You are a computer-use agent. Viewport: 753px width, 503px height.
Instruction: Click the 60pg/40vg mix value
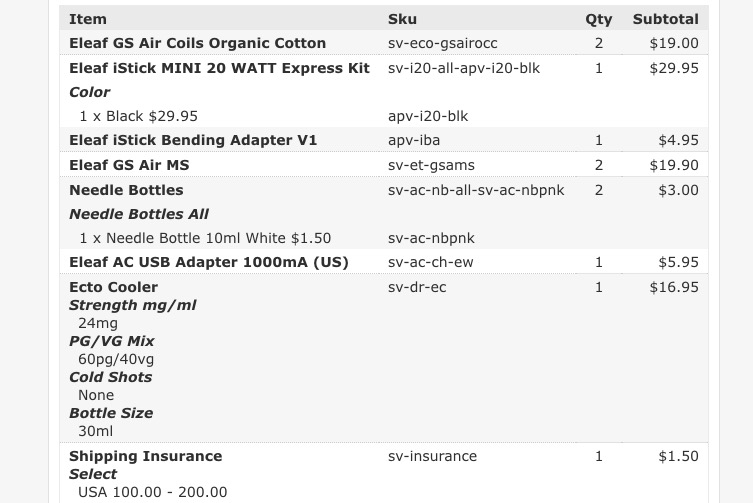click(116, 359)
